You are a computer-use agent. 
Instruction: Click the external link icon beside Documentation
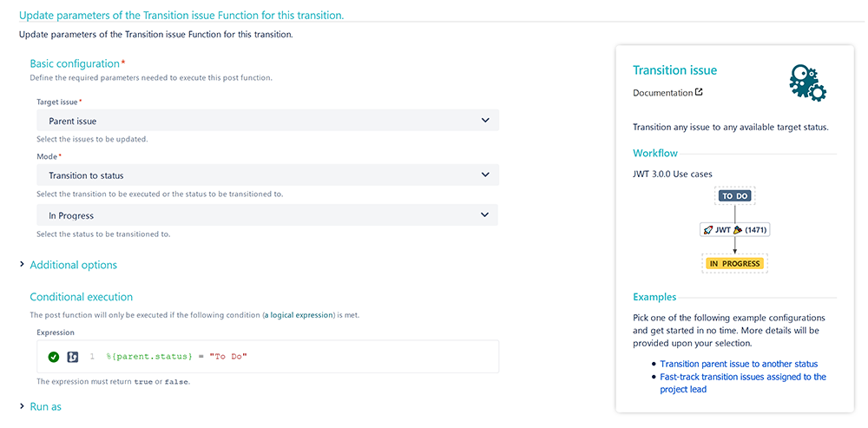(699, 93)
